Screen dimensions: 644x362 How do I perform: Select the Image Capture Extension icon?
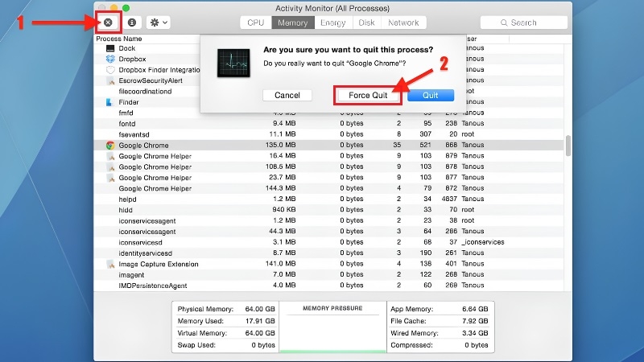(110, 264)
